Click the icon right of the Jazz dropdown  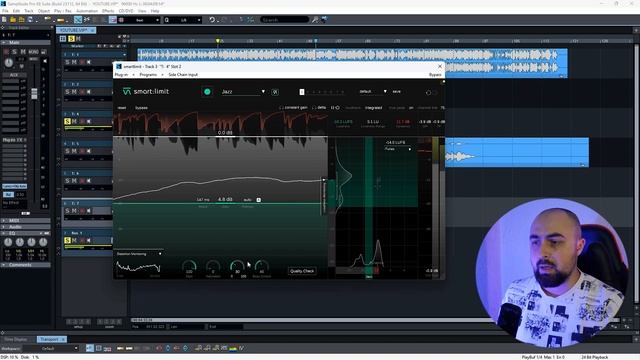[x=275, y=92]
